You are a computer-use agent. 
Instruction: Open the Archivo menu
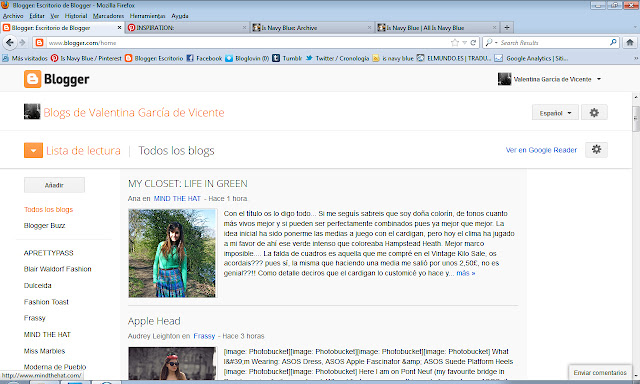tap(13, 16)
